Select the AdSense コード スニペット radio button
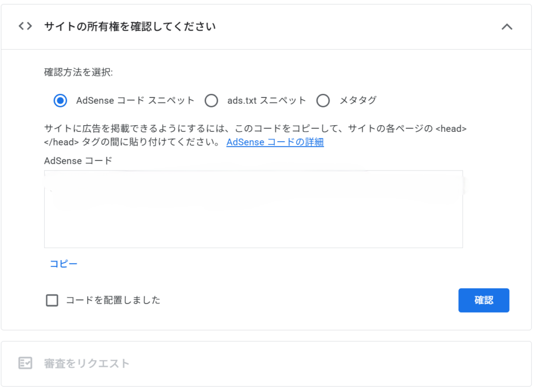Screen dimensions: 534x392 click(x=60, y=101)
